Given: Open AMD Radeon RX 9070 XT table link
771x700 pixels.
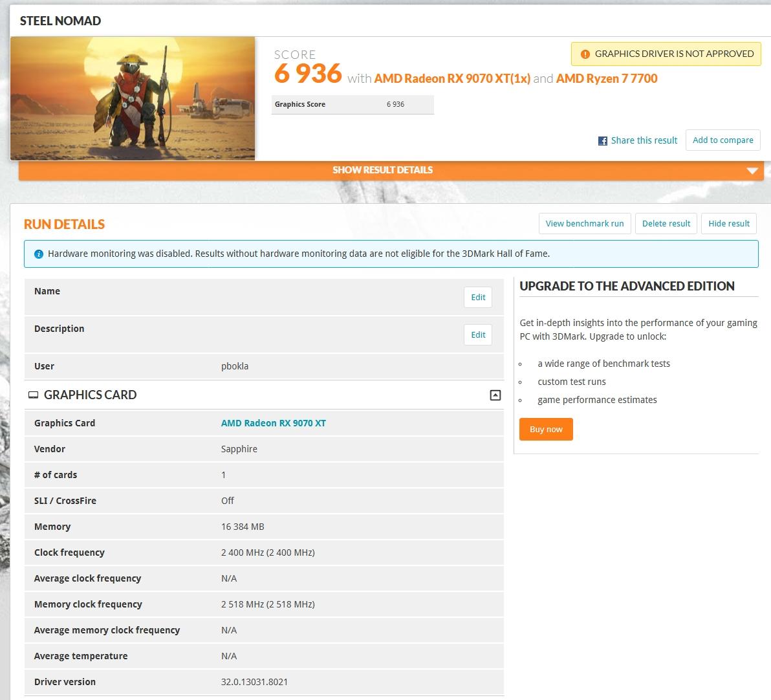Looking at the screenshot, I should pos(273,423).
